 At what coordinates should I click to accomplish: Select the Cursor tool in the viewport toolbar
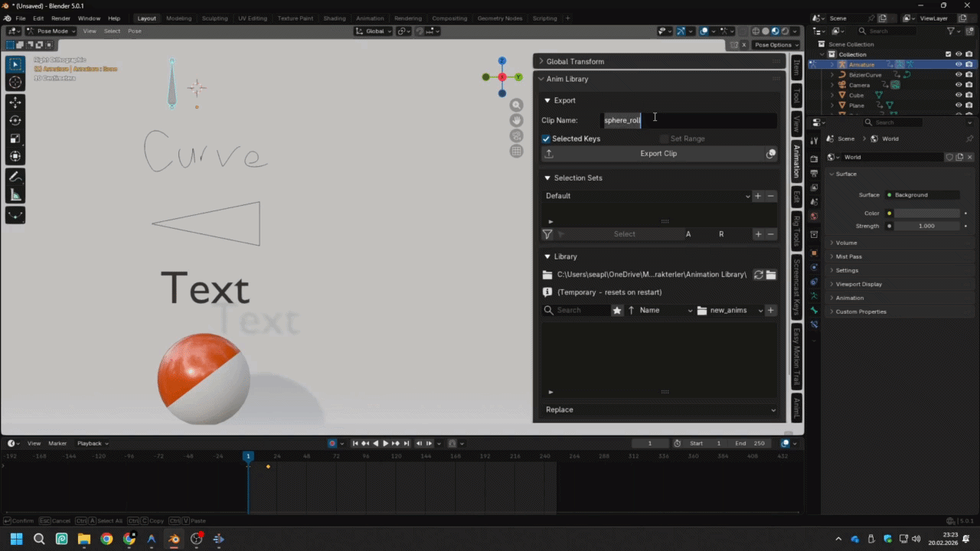click(15, 82)
